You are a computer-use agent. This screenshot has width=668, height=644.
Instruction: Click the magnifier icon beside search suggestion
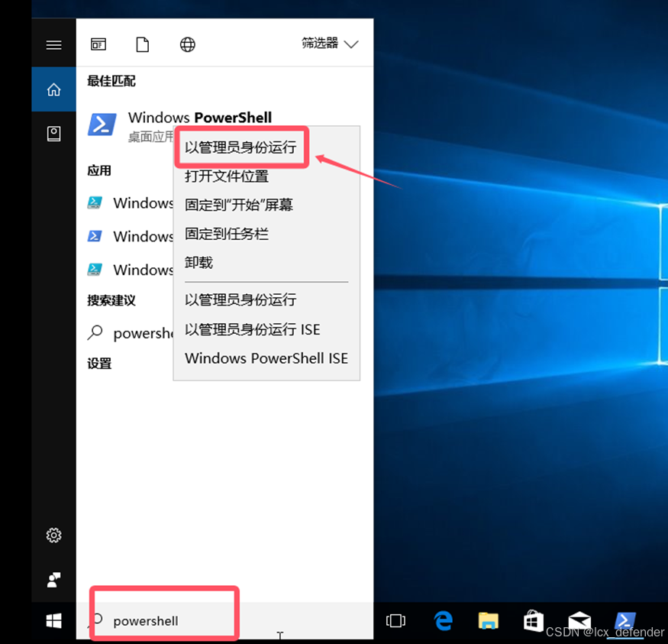[x=95, y=332]
